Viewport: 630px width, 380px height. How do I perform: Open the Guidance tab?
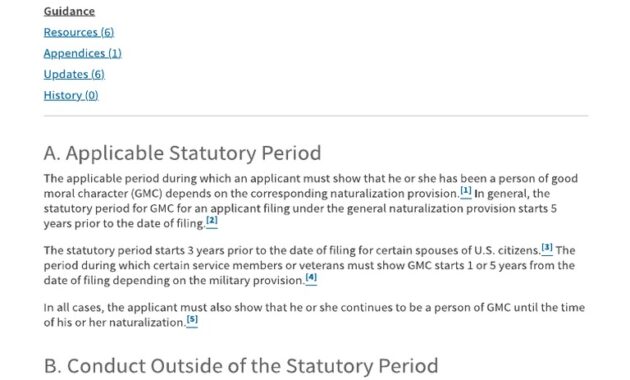pos(69,11)
